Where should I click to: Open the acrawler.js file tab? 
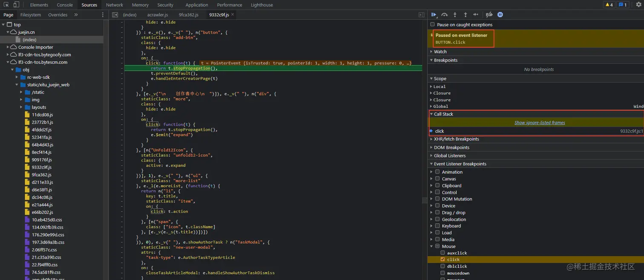pos(158,15)
